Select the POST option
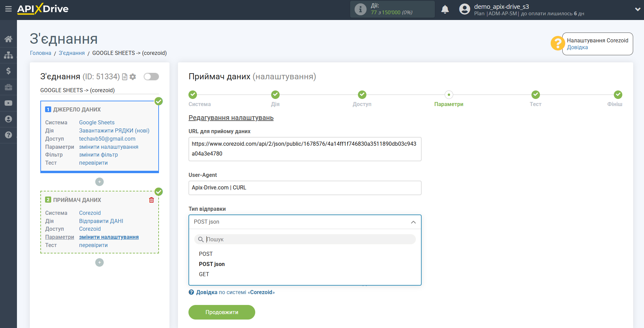The image size is (644, 328). point(206,254)
